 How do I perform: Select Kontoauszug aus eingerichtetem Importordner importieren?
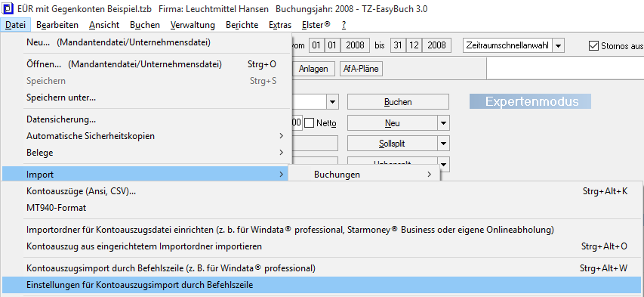322,246
